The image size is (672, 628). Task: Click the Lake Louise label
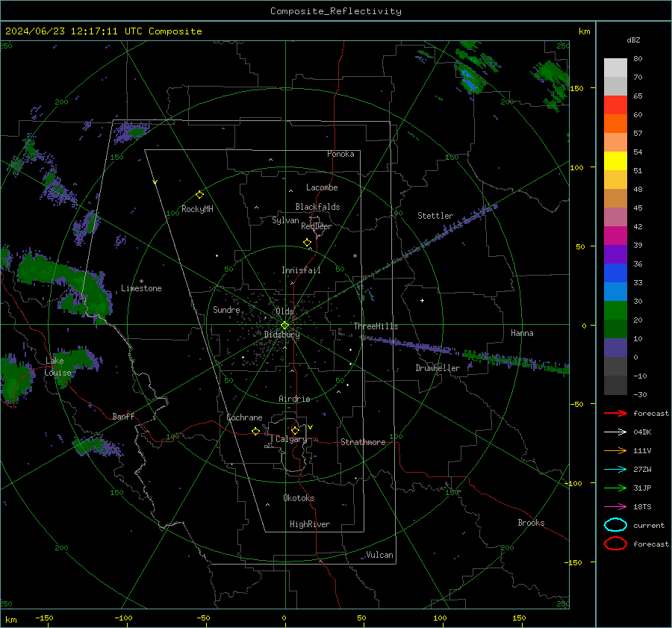57,367
